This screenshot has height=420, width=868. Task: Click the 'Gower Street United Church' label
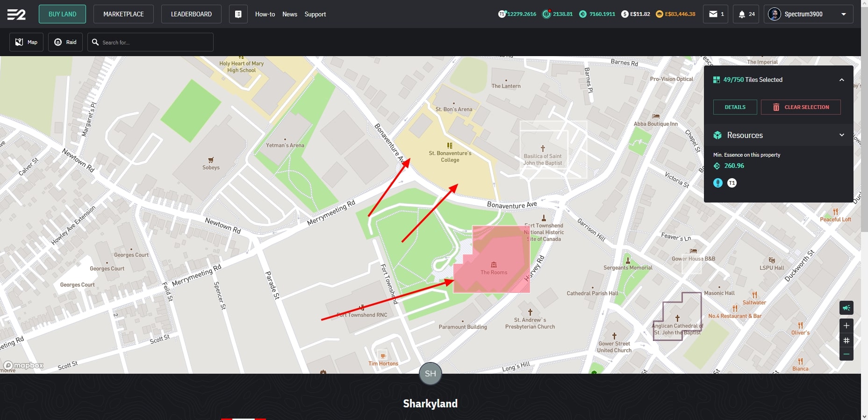[x=614, y=347]
